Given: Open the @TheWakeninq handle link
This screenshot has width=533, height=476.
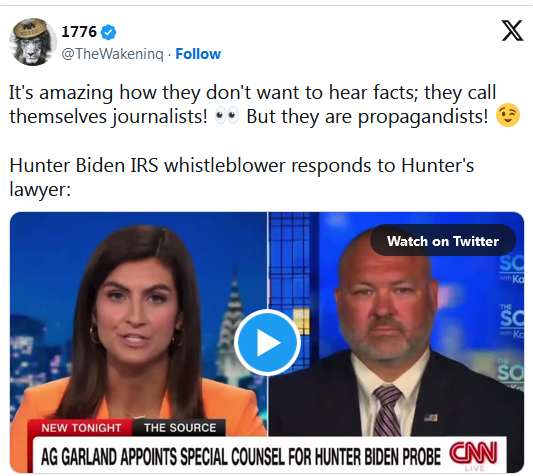Looking at the screenshot, I should pyautogui.click(x=113, y=54).
